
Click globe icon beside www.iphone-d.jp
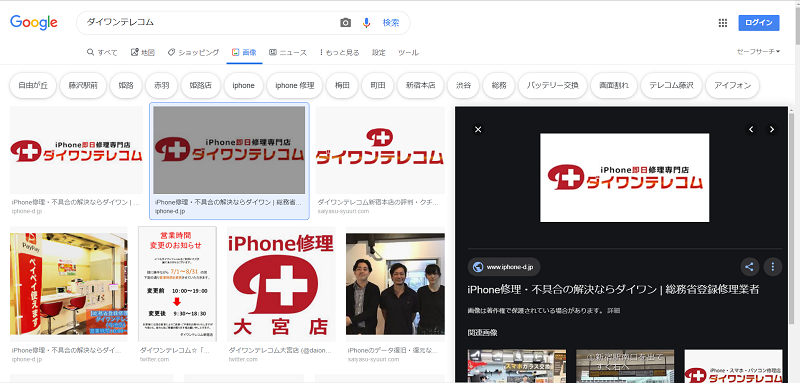tap(478, 267)
